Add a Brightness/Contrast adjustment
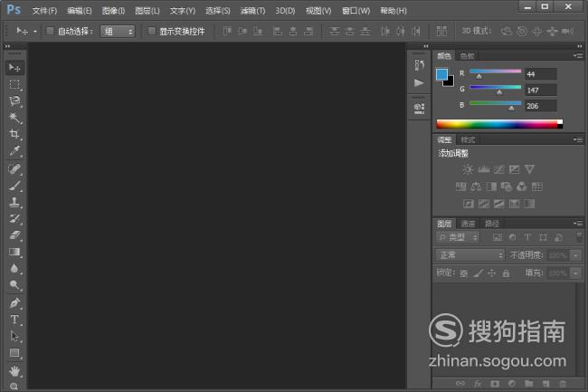The width and height of the screenshot is (588, 392). 468,169
